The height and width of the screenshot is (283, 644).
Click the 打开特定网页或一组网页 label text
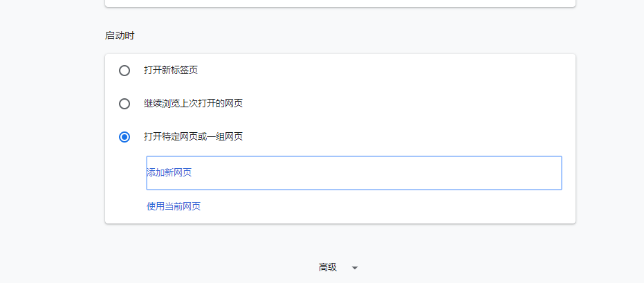point(193,137)
